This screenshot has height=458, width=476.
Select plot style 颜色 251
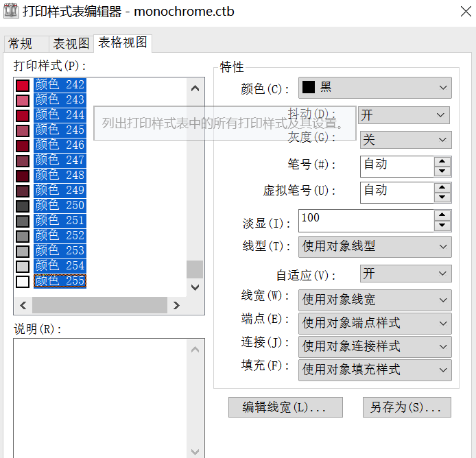tap(60, 221)
